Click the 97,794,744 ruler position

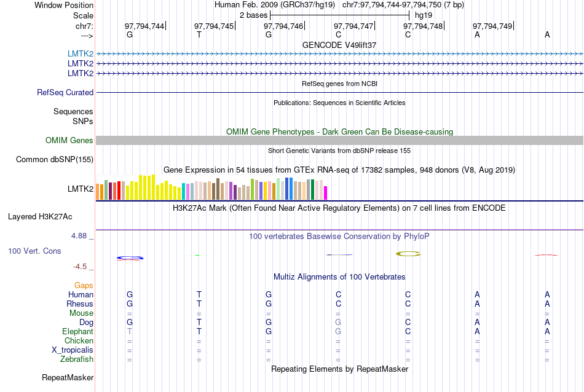tap(144, 26)
